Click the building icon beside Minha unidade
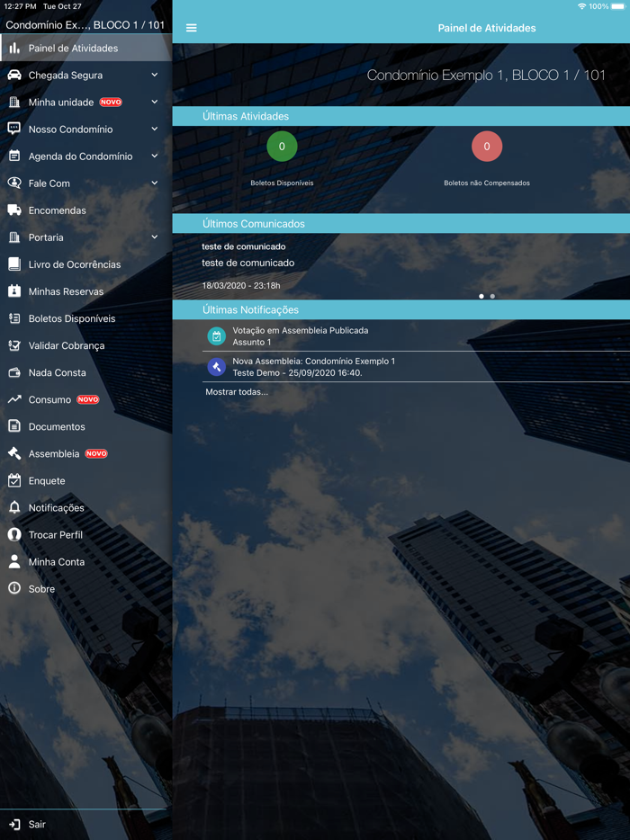Screen dimensions: 630x840 click(x=14, y=103)
